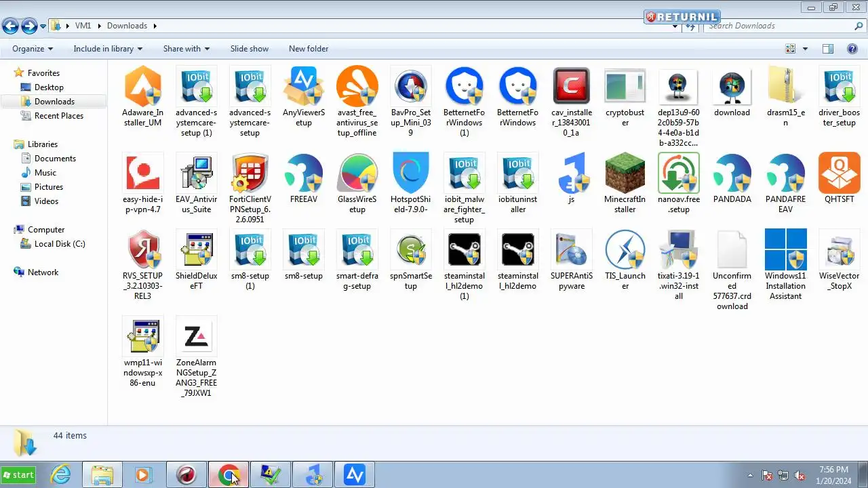Screen dimensions: 868x488
Task: Select the driver_booster_setup file icon
Action: (x=840, y=87)
